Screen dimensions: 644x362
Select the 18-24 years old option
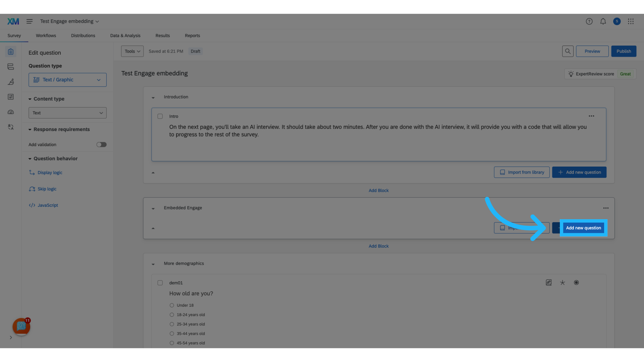172,315
